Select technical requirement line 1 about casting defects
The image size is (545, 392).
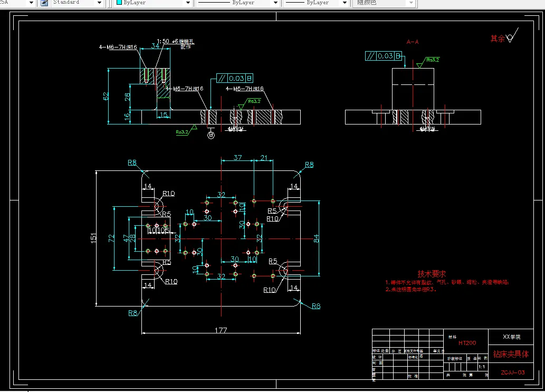click(447, 283)
